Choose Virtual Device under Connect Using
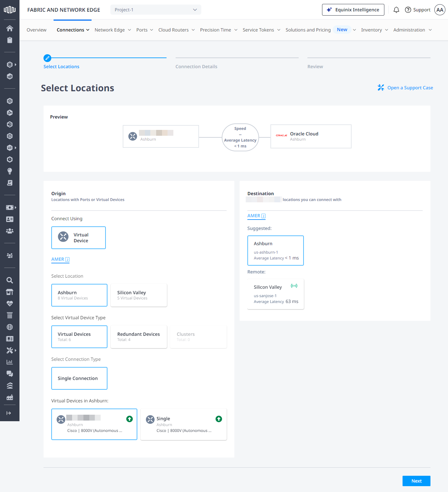448x492 pixels. tap(79, 238)
